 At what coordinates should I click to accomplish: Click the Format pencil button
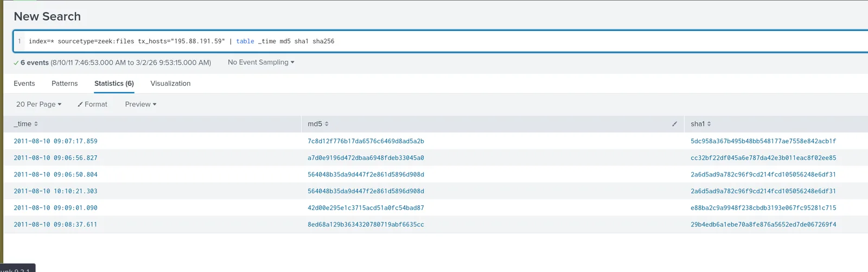pyautogui.click(x=92, y=104)
